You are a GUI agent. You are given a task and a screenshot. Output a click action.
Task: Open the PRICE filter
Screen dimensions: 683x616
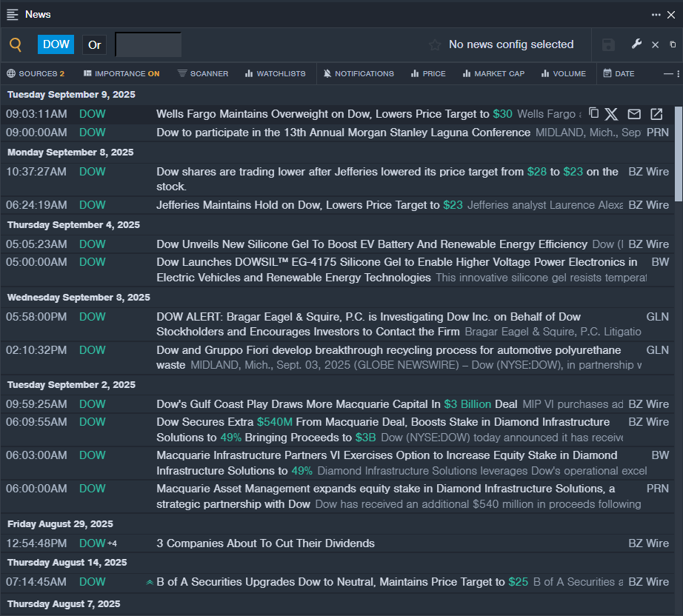428,73
